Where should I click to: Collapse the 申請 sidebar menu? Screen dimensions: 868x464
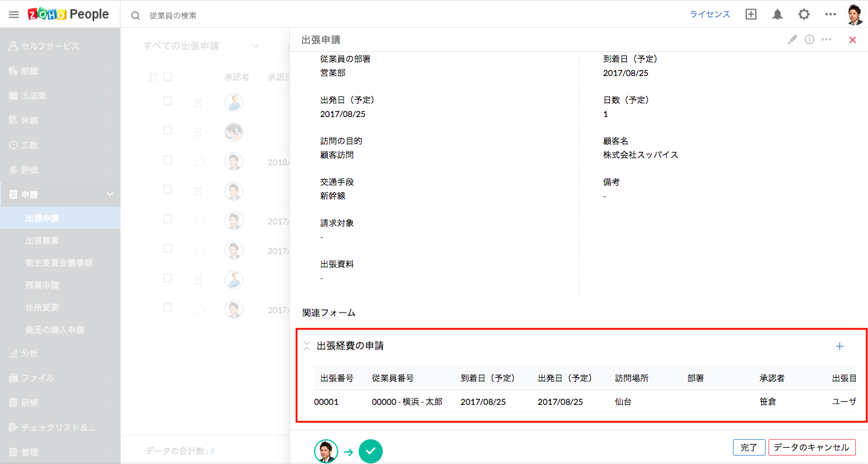click(110, 194)
